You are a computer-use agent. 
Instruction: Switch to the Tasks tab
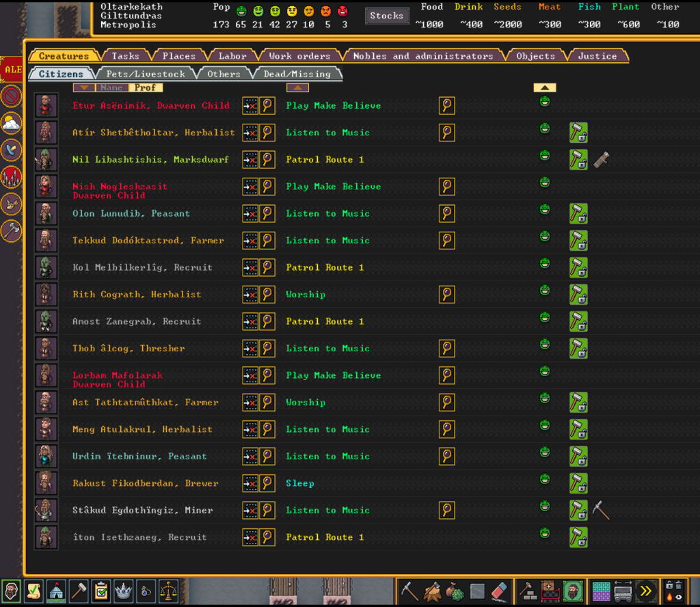click(x=126, y=56)
